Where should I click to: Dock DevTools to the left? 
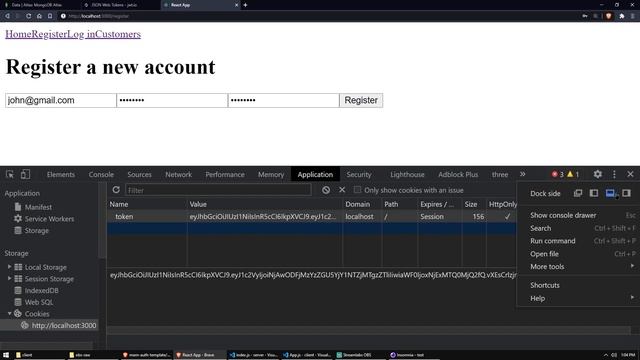[x=594, y=193]
